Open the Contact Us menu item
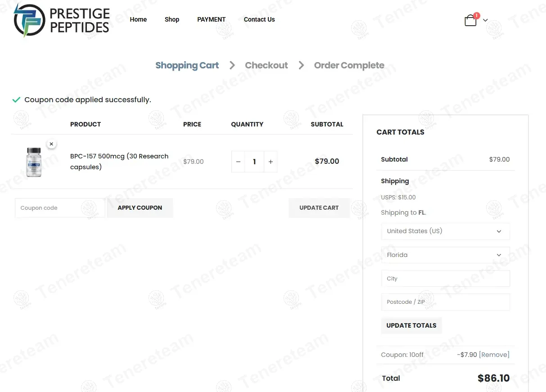The width and height of the screenshot is (546, 392). tap(259, 19)
